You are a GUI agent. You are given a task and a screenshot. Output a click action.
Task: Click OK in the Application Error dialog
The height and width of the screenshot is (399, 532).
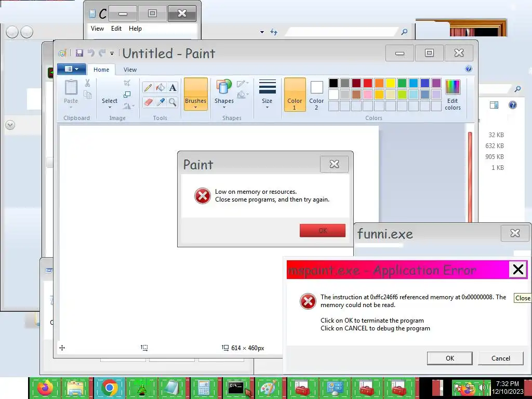click(x=449, y=358)
